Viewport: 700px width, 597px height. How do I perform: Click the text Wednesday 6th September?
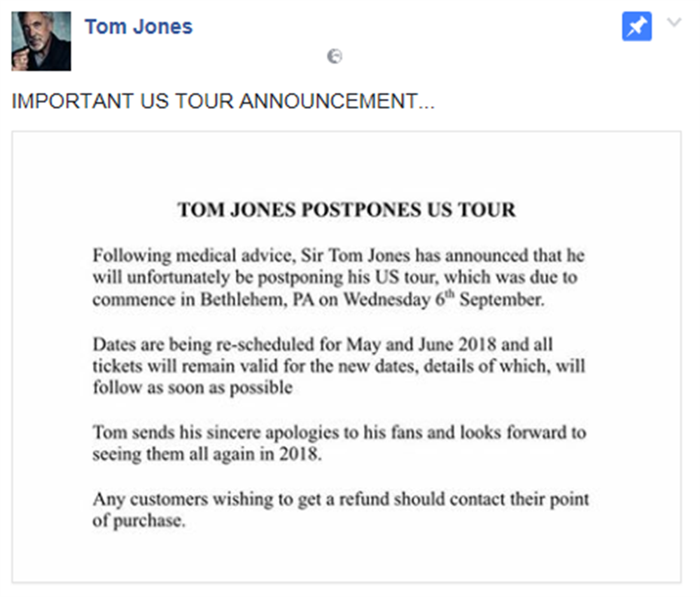pyautogui.click(x=444, y=300)
